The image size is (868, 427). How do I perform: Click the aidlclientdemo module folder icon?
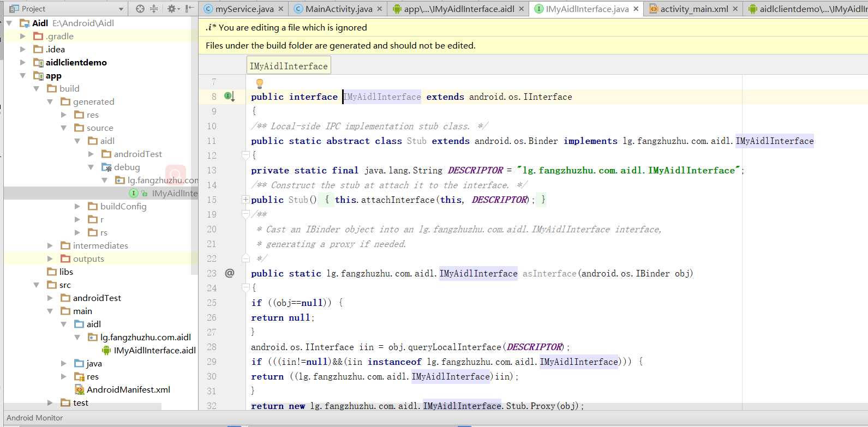[38, 62]
